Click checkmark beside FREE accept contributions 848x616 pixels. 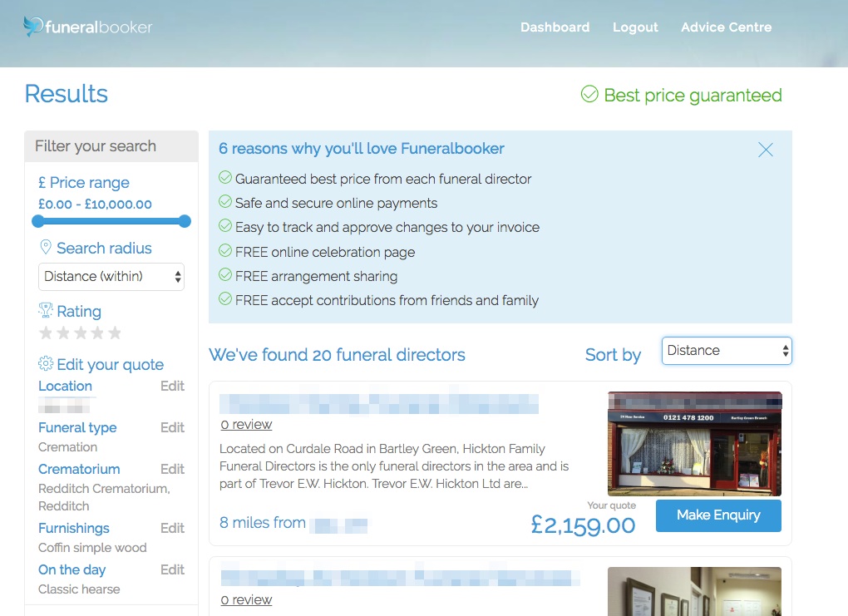pos(225,298)
